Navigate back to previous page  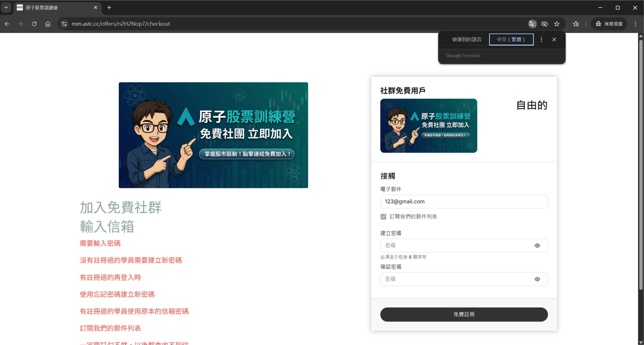(7, 24)
